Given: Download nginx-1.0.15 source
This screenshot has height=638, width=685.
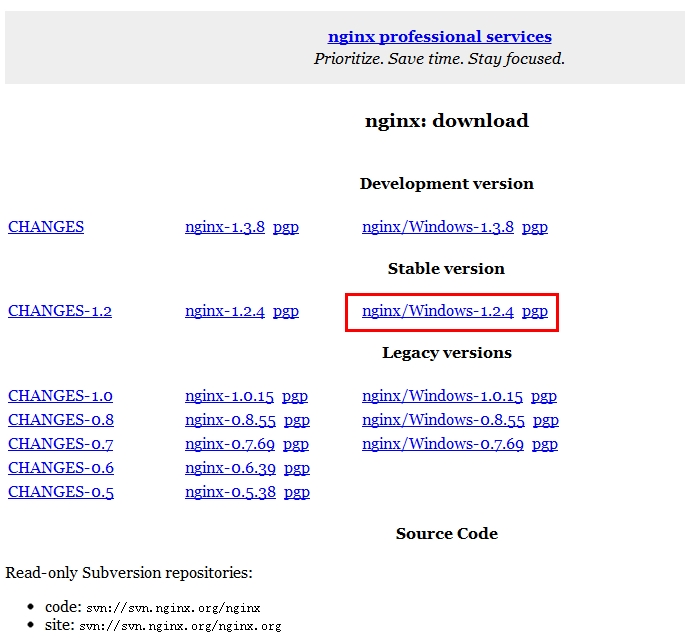Looking at the screenshot, I should pyautogui.click(x=229, y=396).
